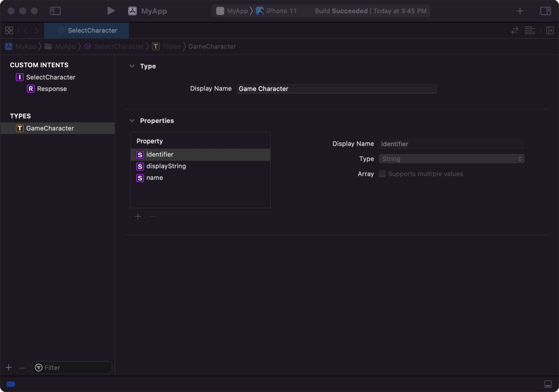Toggle the debug area panel

(548, 384)
